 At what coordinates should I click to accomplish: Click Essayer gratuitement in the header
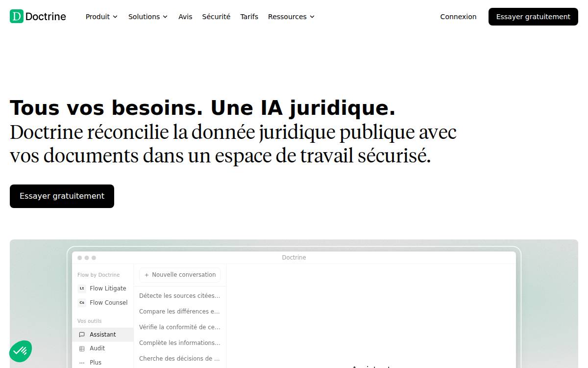click(533, 17)
